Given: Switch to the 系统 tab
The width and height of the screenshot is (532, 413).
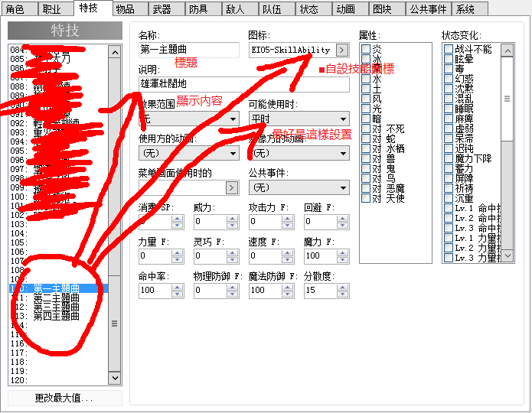Looking at the screenshot, I should coord(470,9).
